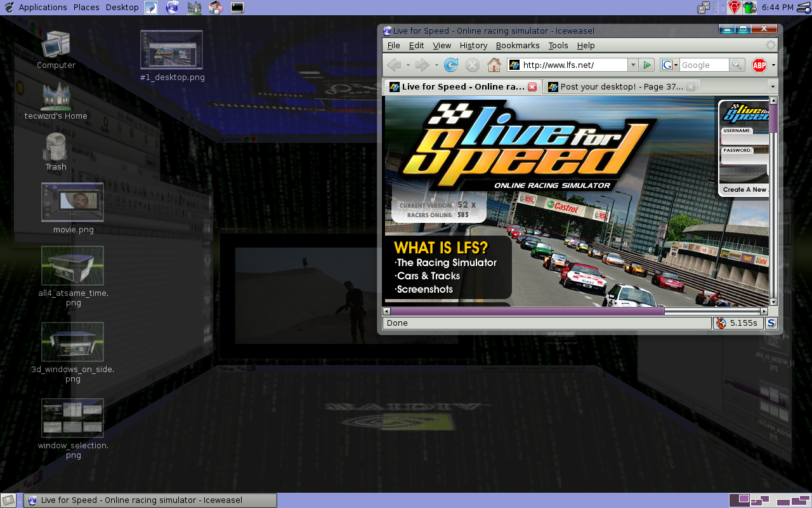
Task: Click the Stop loading button
Action: click(473, 65)
